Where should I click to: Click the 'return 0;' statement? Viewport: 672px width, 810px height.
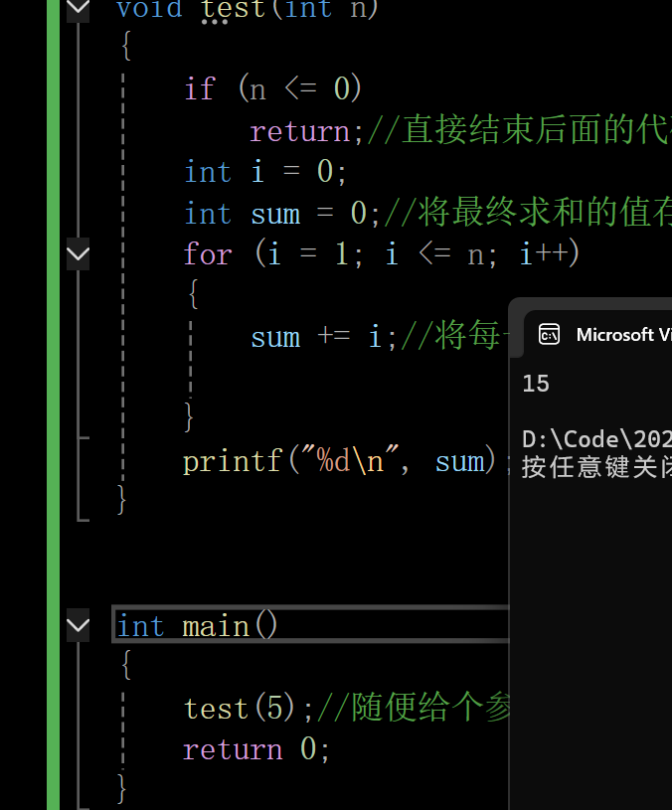coord(256,749)
